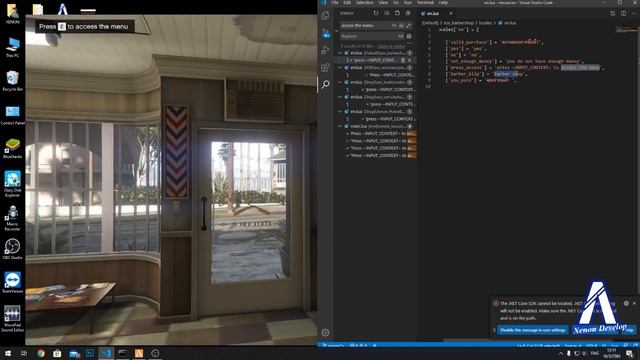The width and height of the screenshot is (640, 360).
Task: Clear the search results
Action: [387, 13]
